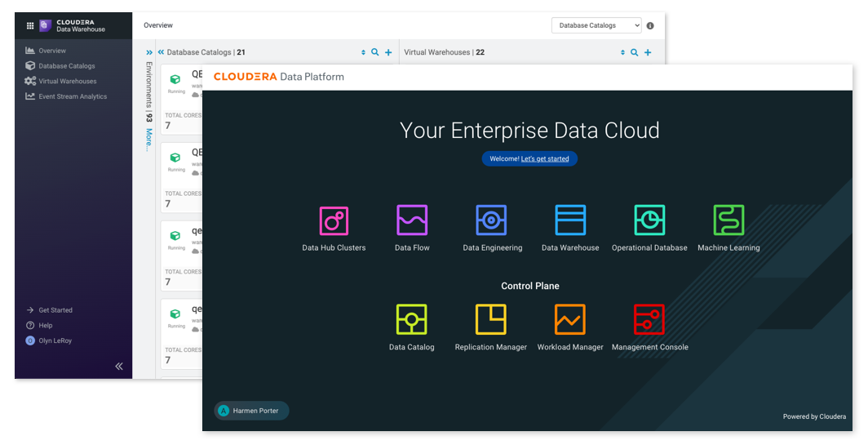Open the Data Catalog control plane icon
This screenshot has height=445, width=868.
[x=411, y=319]
